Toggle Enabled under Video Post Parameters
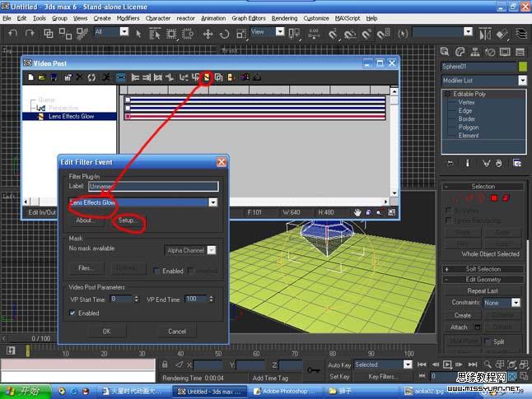 click(72, 313)
